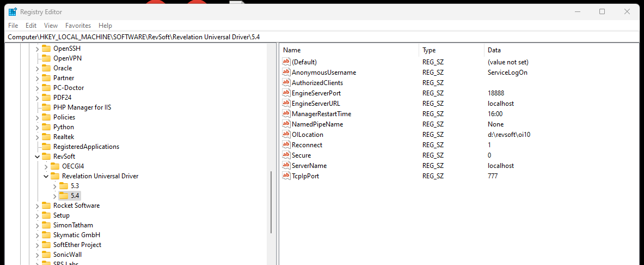
Task: Open the Favorites menu
Action: 78,26
